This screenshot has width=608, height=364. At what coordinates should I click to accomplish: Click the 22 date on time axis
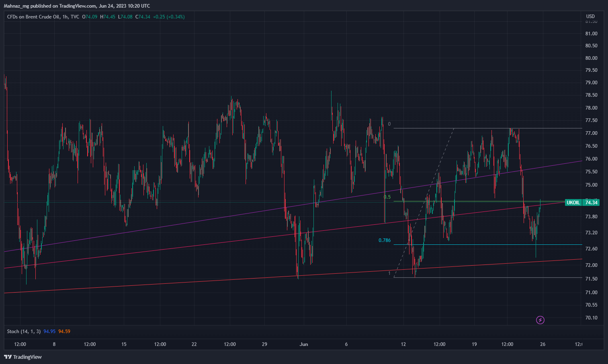click(x=194, y=344)
